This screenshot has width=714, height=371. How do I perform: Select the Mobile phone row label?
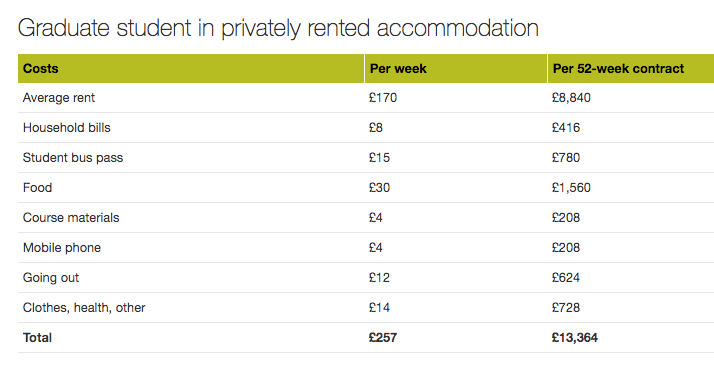point(62,248)
